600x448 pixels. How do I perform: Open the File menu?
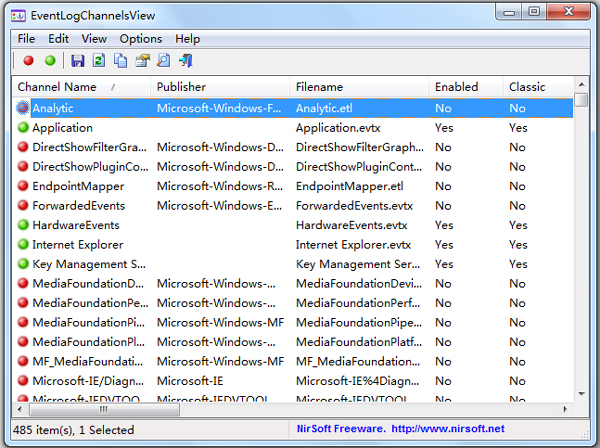tap(26, 39)
